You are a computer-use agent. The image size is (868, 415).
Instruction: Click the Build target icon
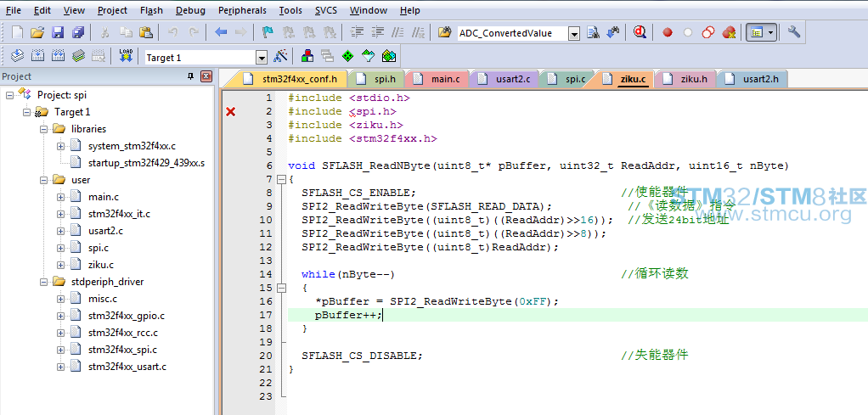click(x=37, y=56)
